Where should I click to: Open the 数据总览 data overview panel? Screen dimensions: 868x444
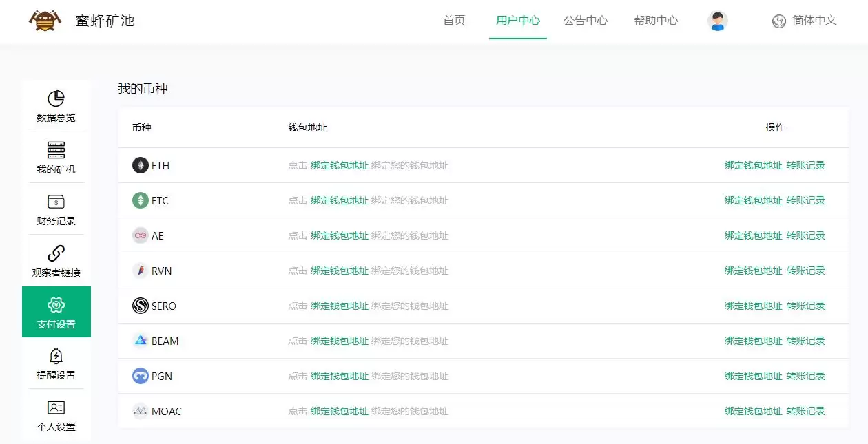[56, 105]
